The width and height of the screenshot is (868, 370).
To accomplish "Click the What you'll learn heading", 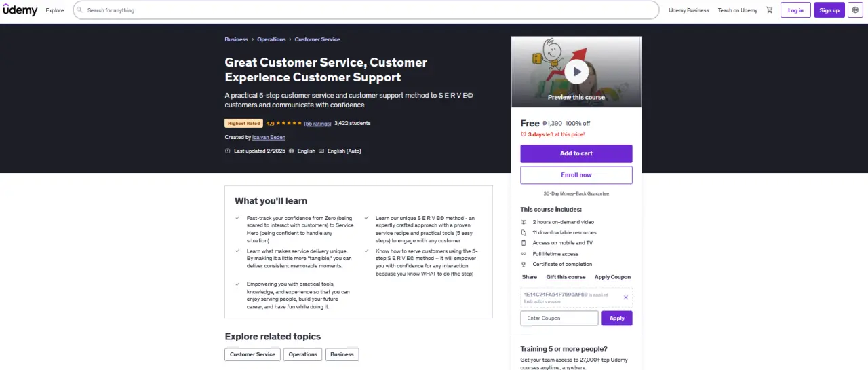I will point(271,201).
